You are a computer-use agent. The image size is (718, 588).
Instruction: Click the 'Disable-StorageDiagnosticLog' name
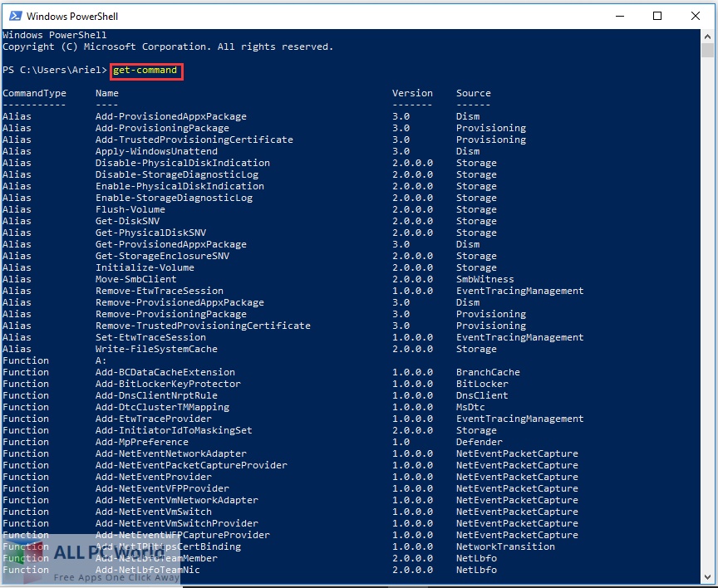point(177,174)
